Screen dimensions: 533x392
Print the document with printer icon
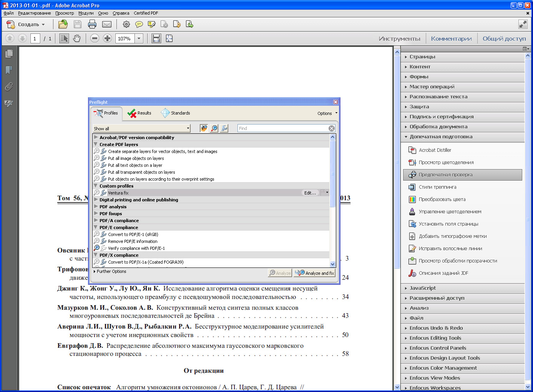tap(92, 25)
